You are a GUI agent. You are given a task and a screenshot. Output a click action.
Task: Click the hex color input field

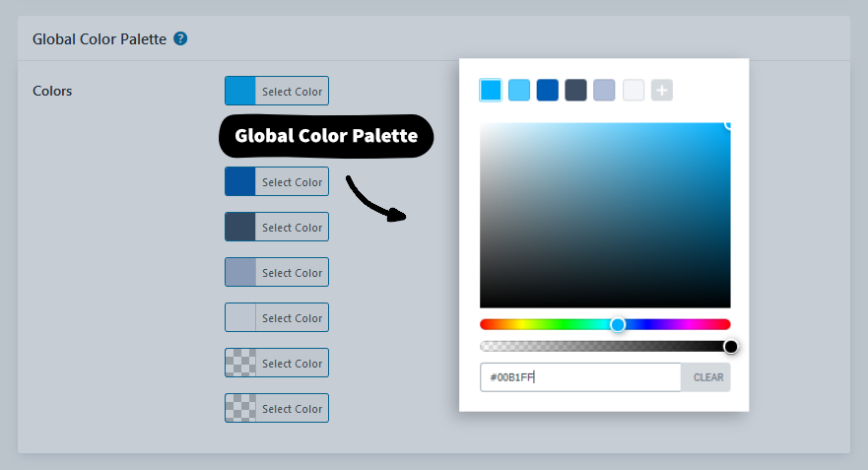[579, 377]
